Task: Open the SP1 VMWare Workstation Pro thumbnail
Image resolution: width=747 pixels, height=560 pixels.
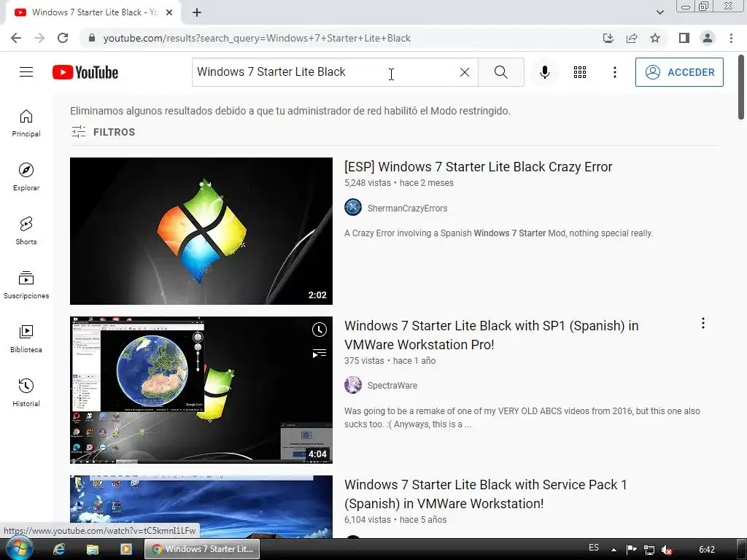Action: [201, 390]
